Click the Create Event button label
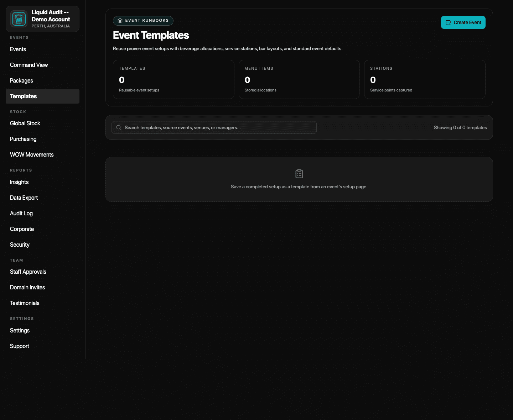Screen dimensions: 513x420 467,22
